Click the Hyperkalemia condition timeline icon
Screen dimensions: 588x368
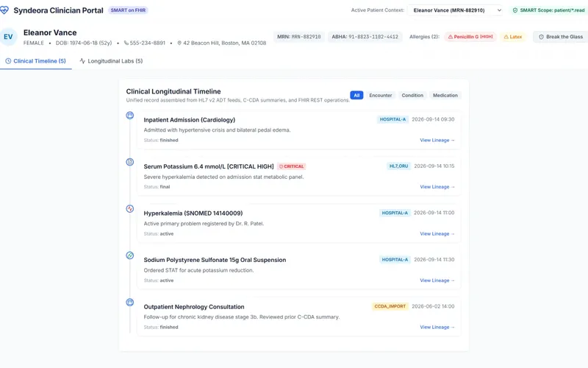[x=130, y=209]
